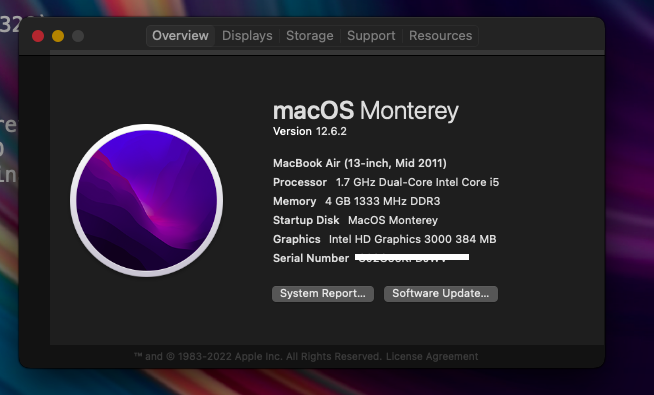
Task: Click the Startup Disk MacOS Monterey value
Action: click(x=393, y=220)
